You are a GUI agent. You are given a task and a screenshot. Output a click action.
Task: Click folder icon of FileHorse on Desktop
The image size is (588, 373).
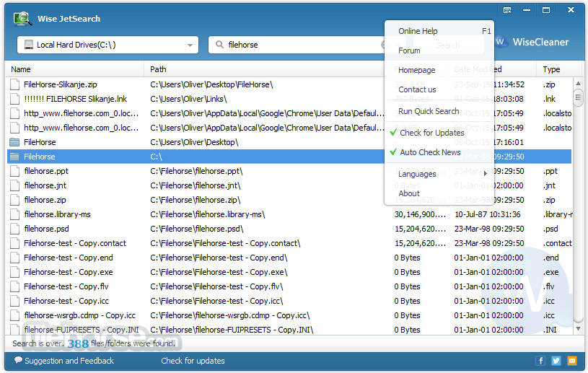click(x=14, y=142)
